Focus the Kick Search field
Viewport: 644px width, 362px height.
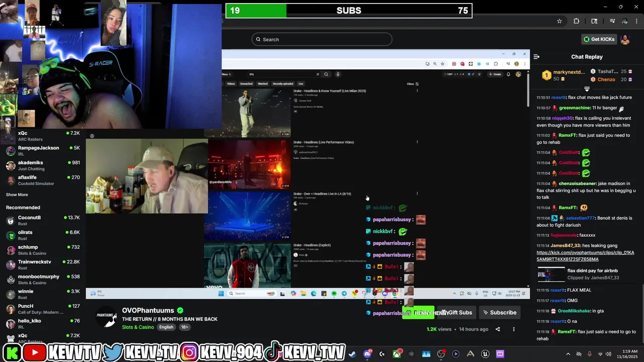(322, 39)
